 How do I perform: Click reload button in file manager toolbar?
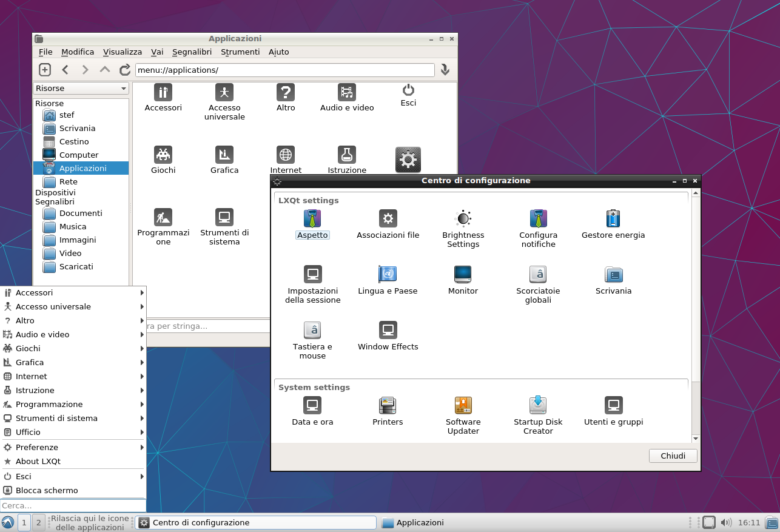tap(125, 70)
